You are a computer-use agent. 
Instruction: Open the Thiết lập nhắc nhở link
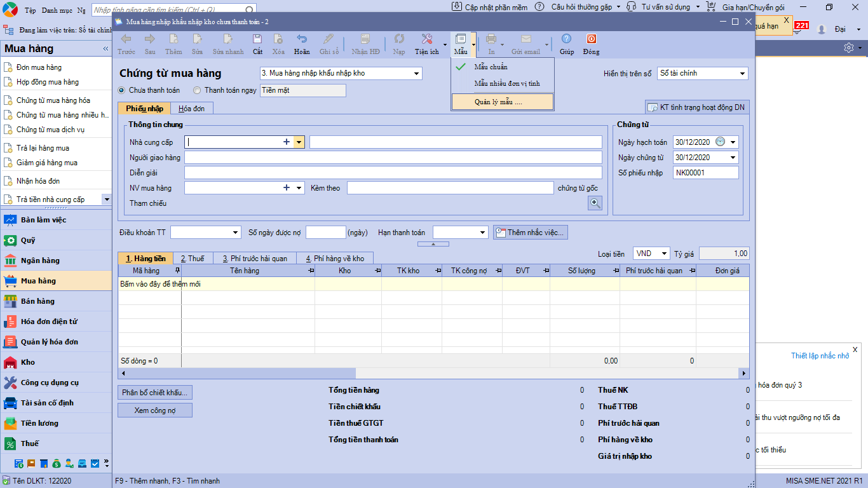(820, 356)
